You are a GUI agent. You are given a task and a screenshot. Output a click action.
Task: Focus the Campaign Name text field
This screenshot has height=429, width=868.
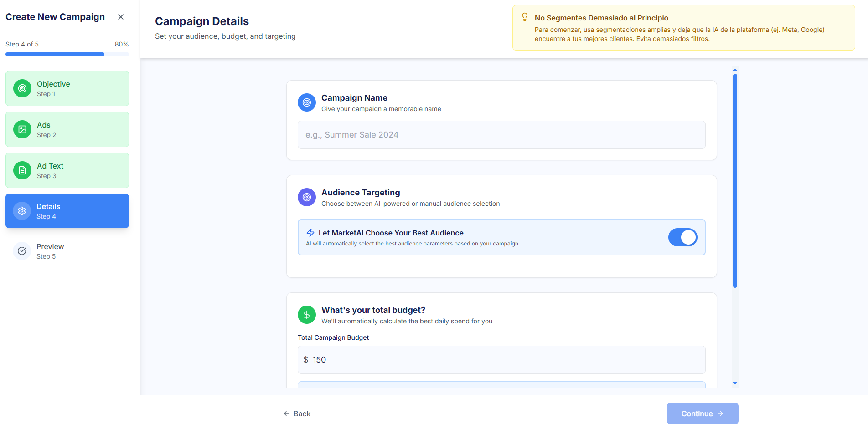[501, 135]
